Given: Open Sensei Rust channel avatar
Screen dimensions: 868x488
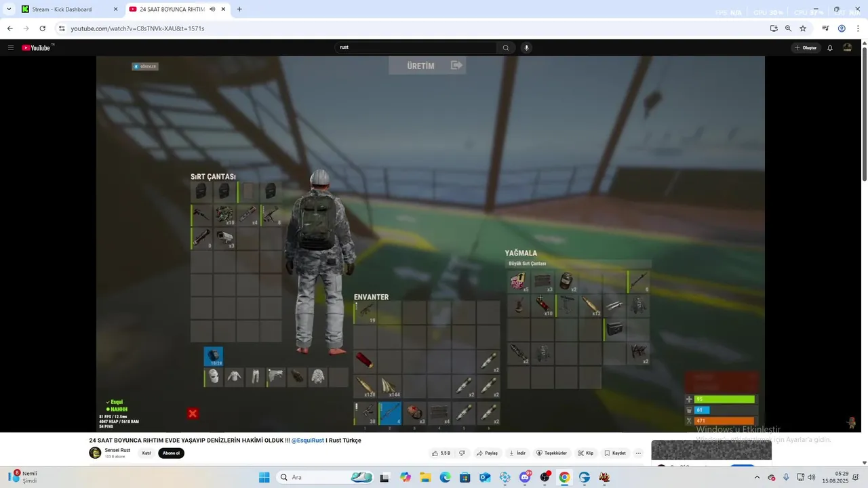Looking at the screenshot, I should tap(95, 453).
